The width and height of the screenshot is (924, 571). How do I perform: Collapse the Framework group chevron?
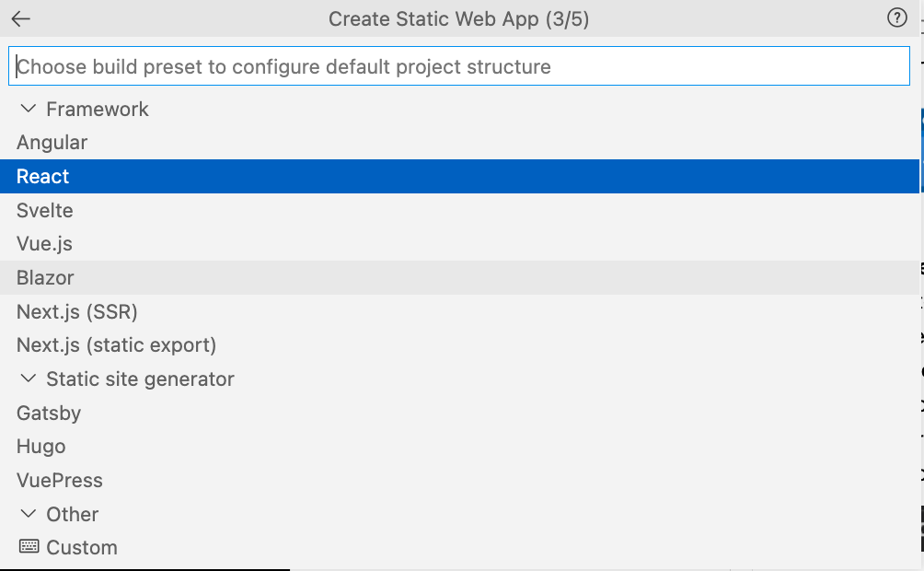pyautogui.click(x=29, y=109)
